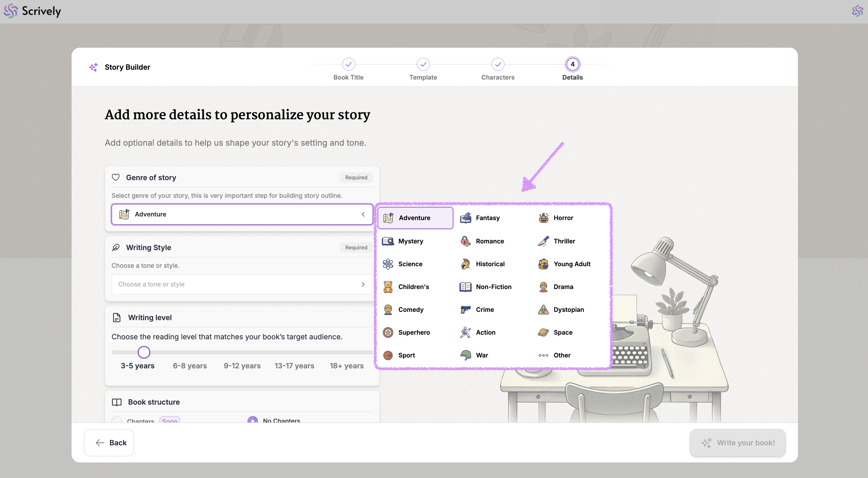Select the Fantasy wizard hat icon
This screenshot has width=868, height=478.
465,218
